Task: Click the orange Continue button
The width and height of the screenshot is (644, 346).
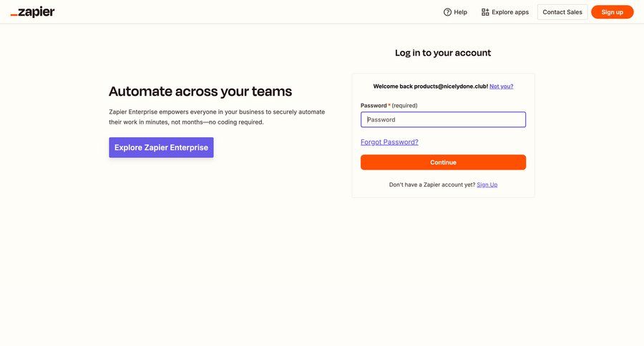Action: pos(443,162)
